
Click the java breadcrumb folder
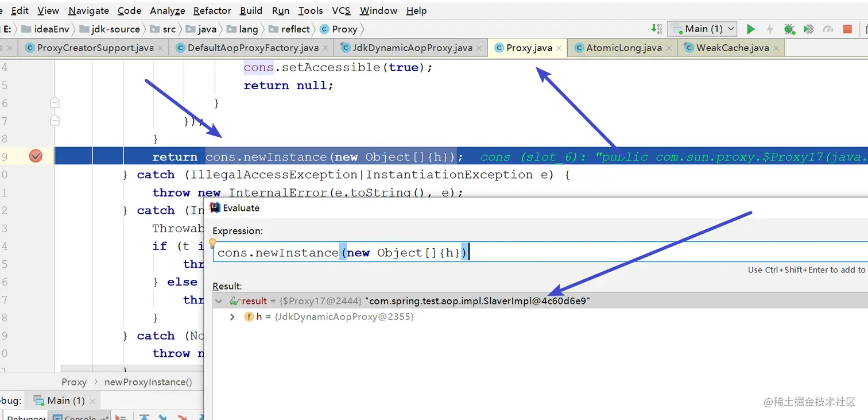coord(201,29)
